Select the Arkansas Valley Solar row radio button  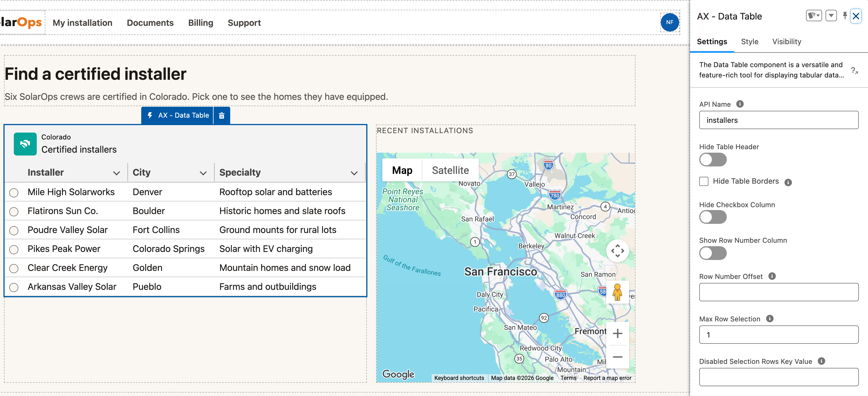pyautogui.click(x=14, y=287)
